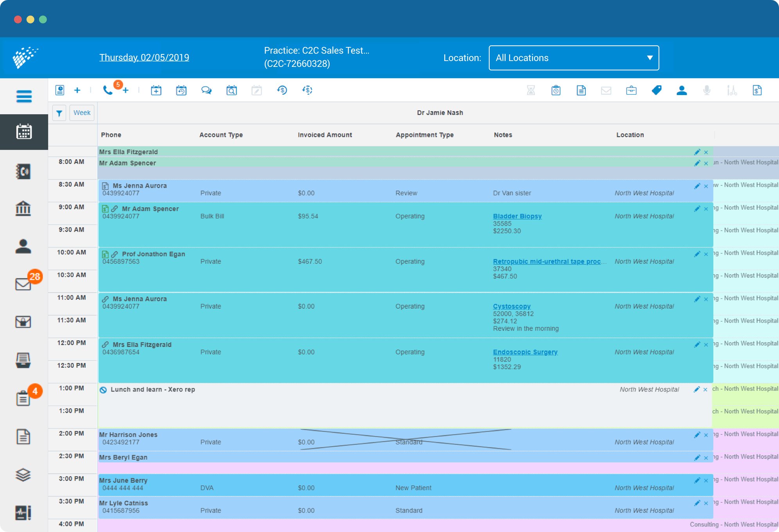The width and height of the screenshot is (779, 532).
Task: Open the microphone dictation tool
Action: (707, 90)
